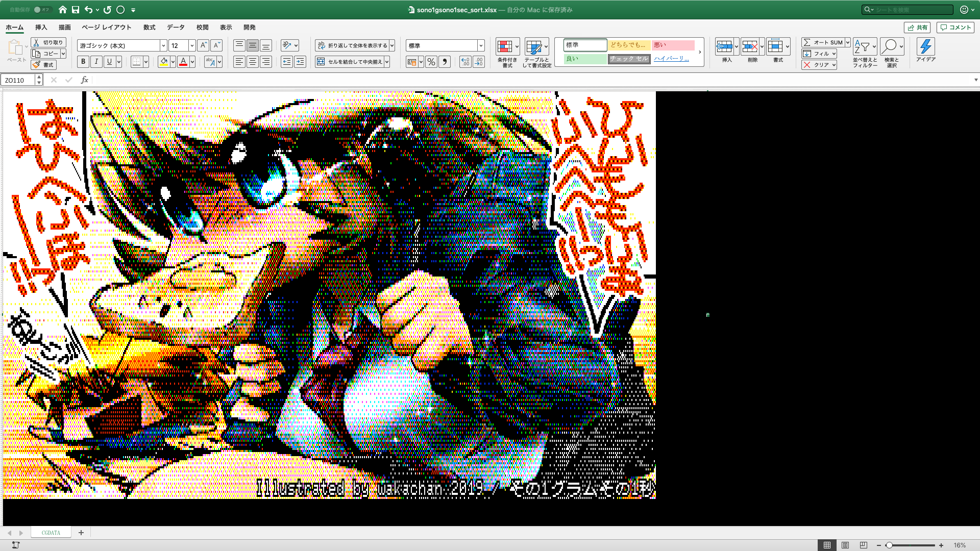Toggle bold formatting

83,62
